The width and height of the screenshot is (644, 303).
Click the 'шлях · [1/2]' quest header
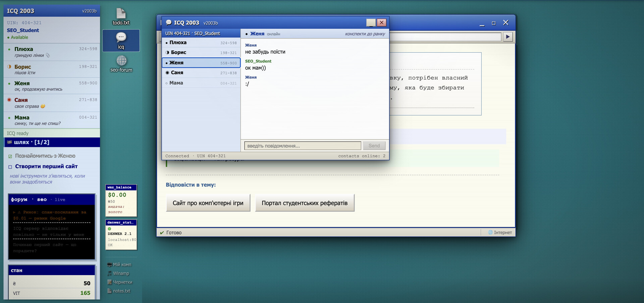point(52,142)
